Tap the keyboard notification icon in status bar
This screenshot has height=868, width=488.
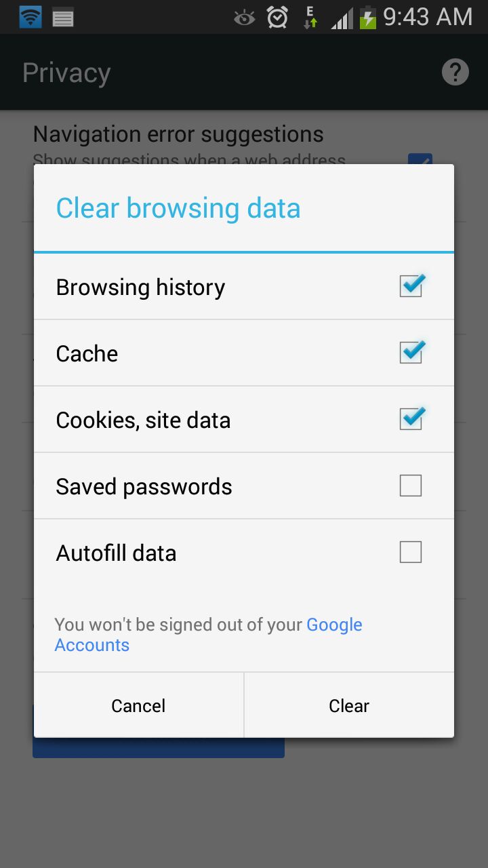point(63,18)
